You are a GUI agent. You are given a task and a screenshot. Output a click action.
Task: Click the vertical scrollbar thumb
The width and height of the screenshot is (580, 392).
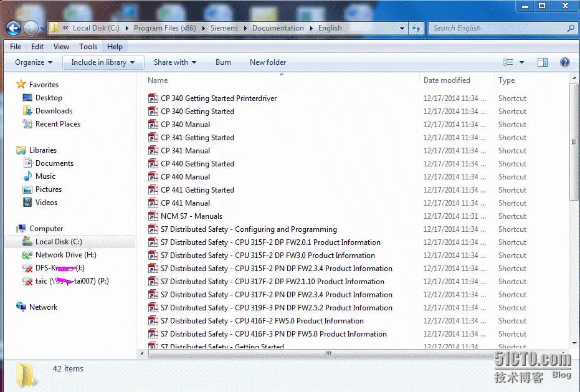point(574,141)
